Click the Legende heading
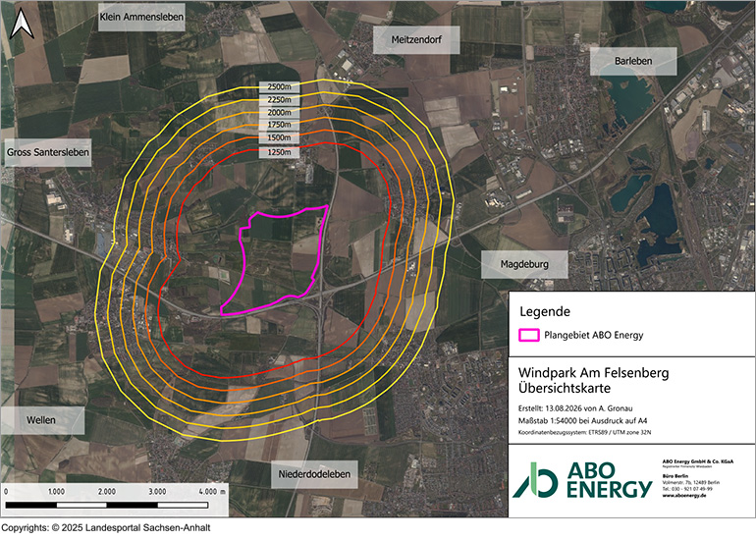The height and width of the screenshot is (540, 756). click(x=545, y=312)
